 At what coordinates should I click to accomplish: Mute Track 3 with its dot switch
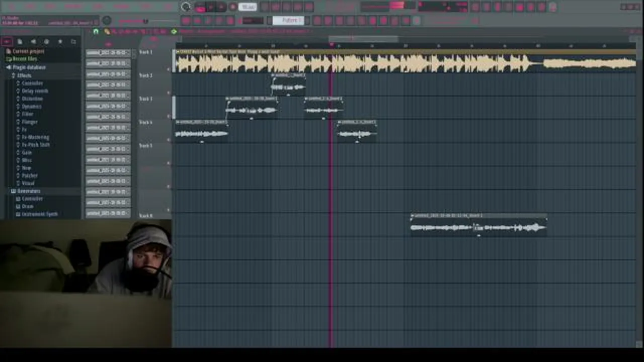click(x=169, y=116)
